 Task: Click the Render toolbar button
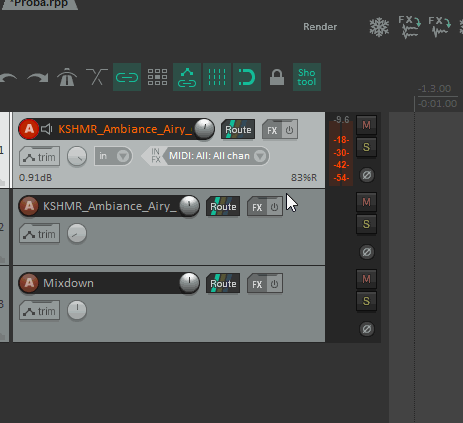[320, 27]
